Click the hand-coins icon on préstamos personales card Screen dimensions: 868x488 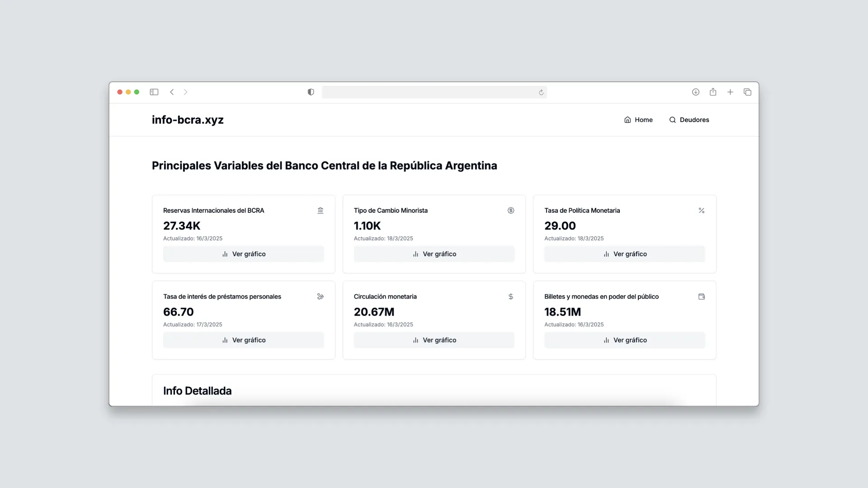click(x=320, y=296)
